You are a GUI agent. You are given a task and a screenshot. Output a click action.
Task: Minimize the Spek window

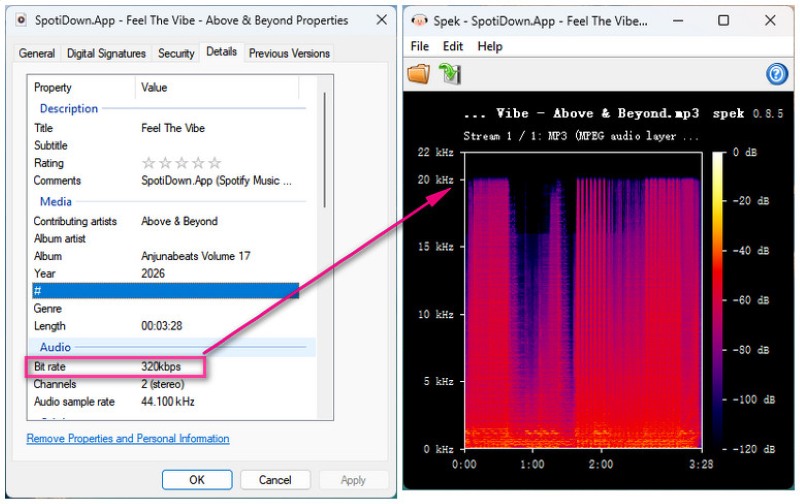pyautogui.click(x=678, y=20)
